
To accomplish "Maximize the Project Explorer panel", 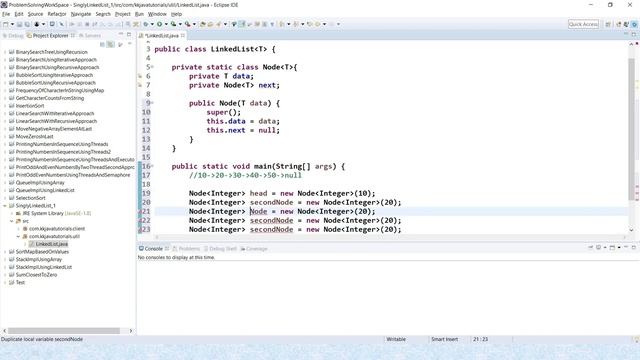I will click(129, 35).
